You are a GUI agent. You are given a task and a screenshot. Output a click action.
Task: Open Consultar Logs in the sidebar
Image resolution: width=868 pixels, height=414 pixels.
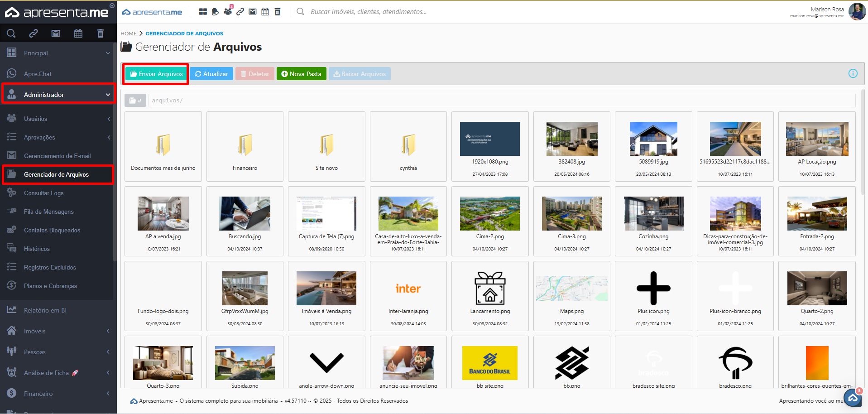pos(43,193)
